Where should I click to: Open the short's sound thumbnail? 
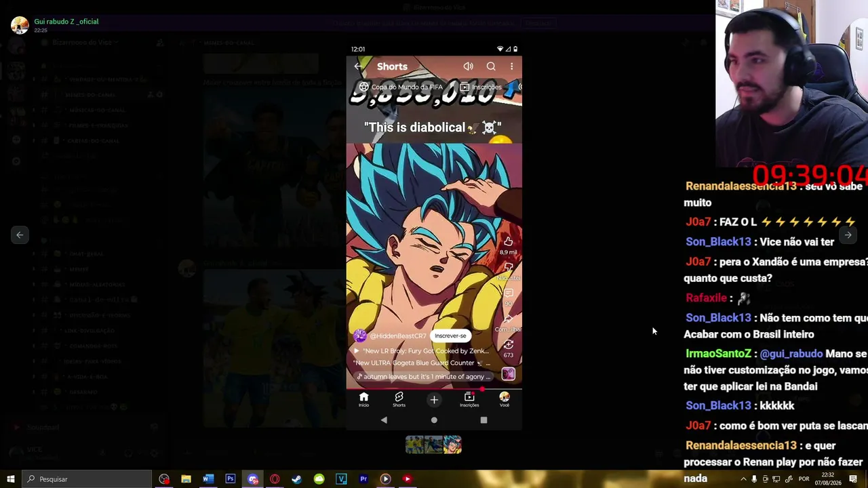(x=508, y=374)
